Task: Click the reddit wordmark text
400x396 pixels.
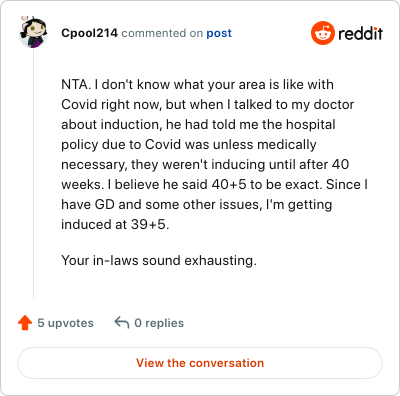Action: click(361, 33)
